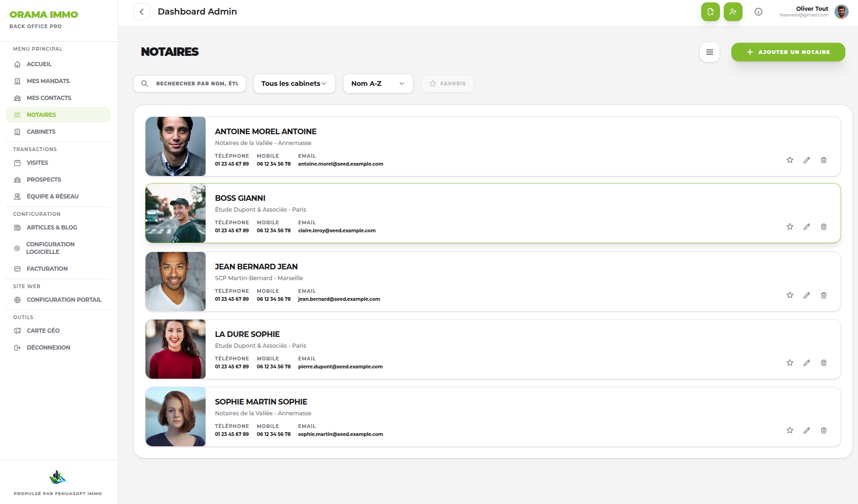The height and width of the screenshot is (504, 858).
Task: Click the green new document icon
Action: 711,12
